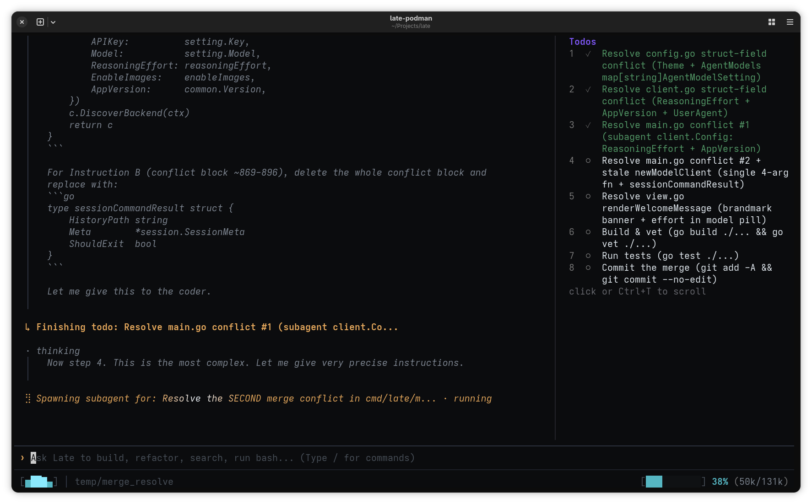812x504 pixels.
Task: Click circle of todo 6 Build & vet
Action: (x=588, y=232)
